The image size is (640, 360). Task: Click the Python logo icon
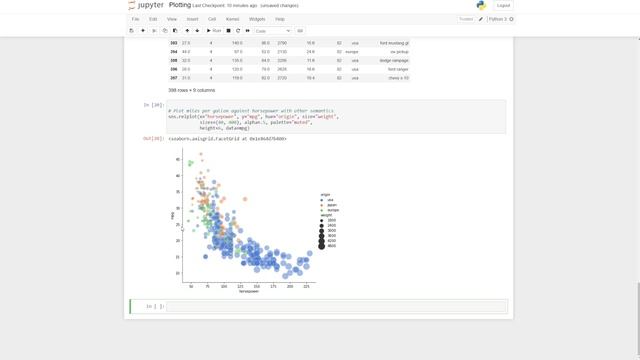pos(481,5)
